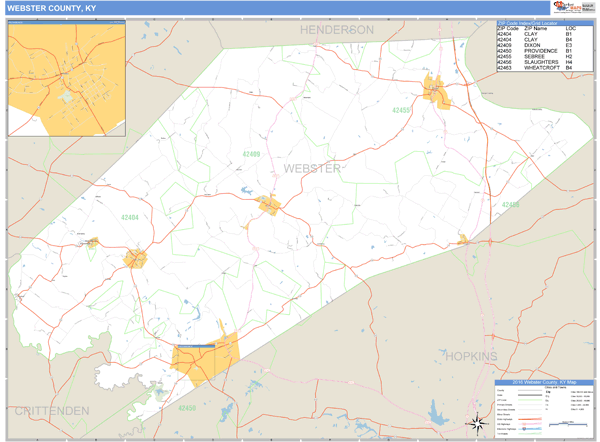
Task: Click the large Providence city area on the southern border
Action: pos(205,358)
